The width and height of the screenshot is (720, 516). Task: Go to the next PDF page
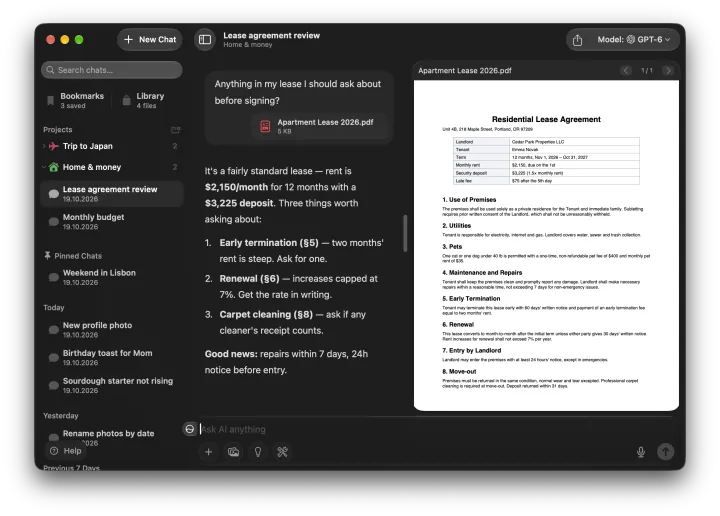click(x=668, y=70)
